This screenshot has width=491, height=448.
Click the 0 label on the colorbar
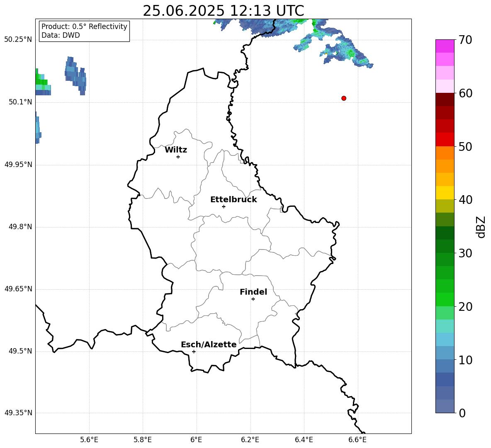462,413
